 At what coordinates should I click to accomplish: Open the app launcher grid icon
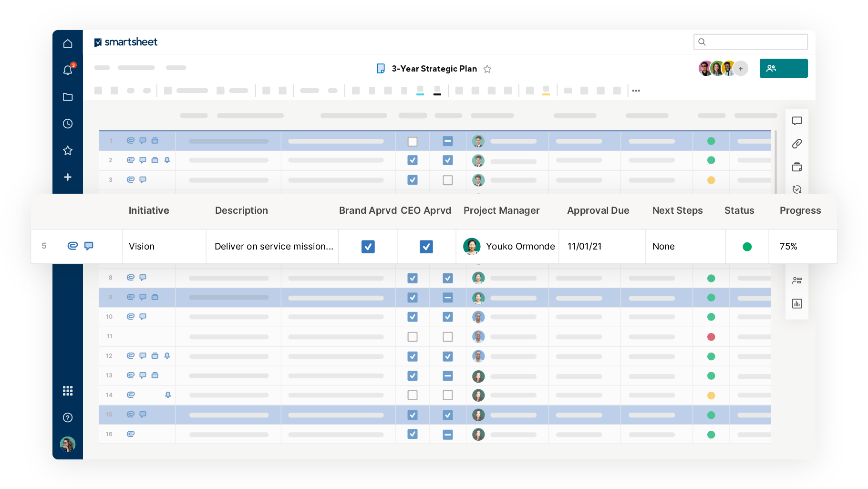coord(68,391)
